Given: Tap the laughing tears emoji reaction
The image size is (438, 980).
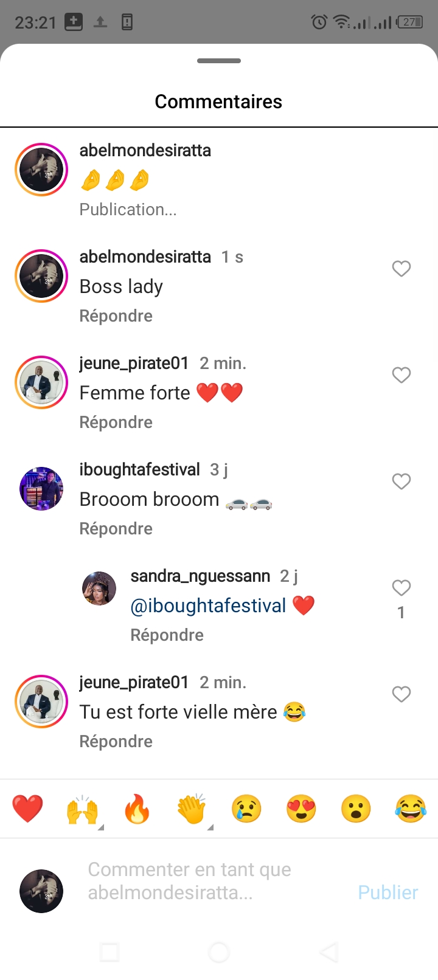Looking at the screenshot, I should pos(411,809).
